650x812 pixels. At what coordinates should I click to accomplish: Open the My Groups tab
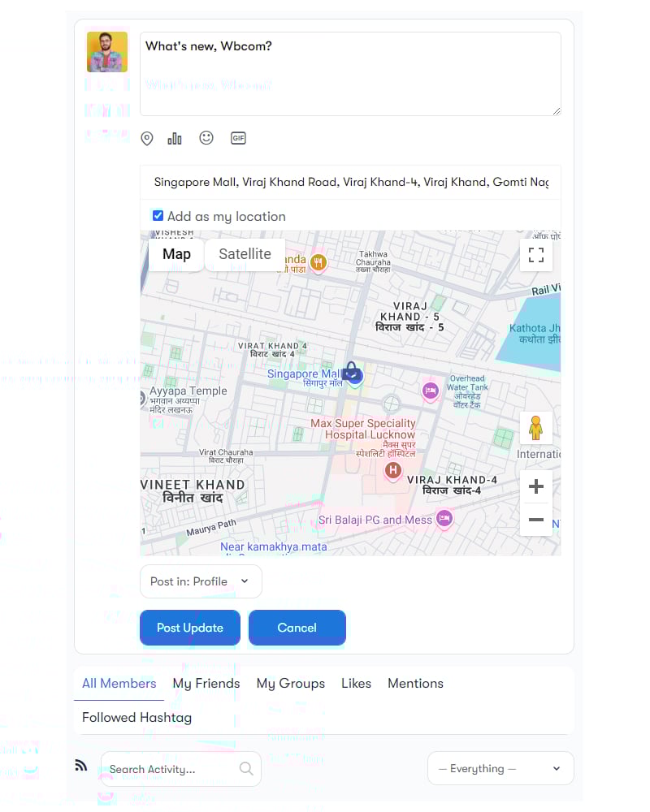(x=290, y=684)
